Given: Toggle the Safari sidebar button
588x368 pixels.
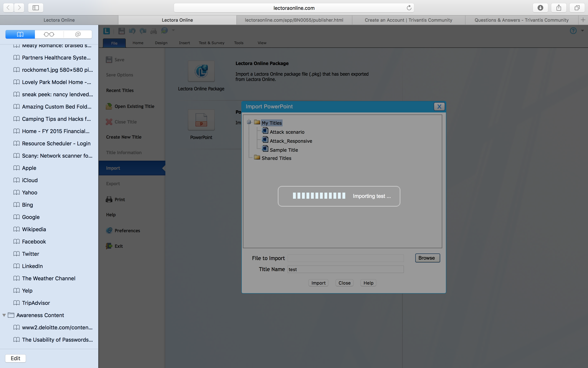Looking at the screenshot, I should point(36,8).
